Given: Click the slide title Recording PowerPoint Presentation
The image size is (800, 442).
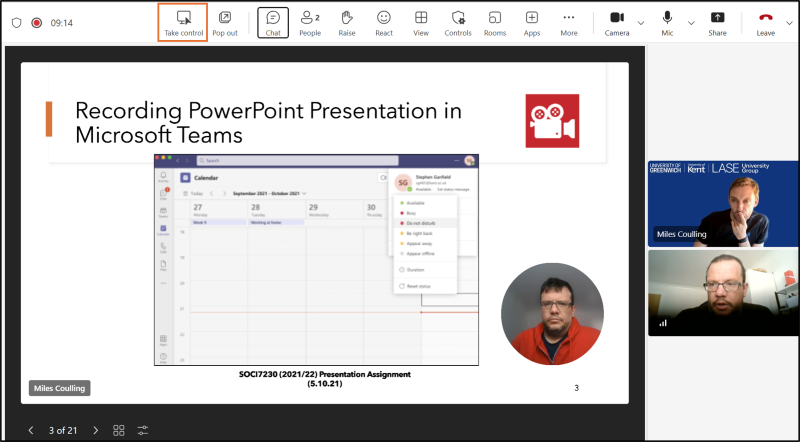Looking at the screenshot, I should click(x=268, y=122).
